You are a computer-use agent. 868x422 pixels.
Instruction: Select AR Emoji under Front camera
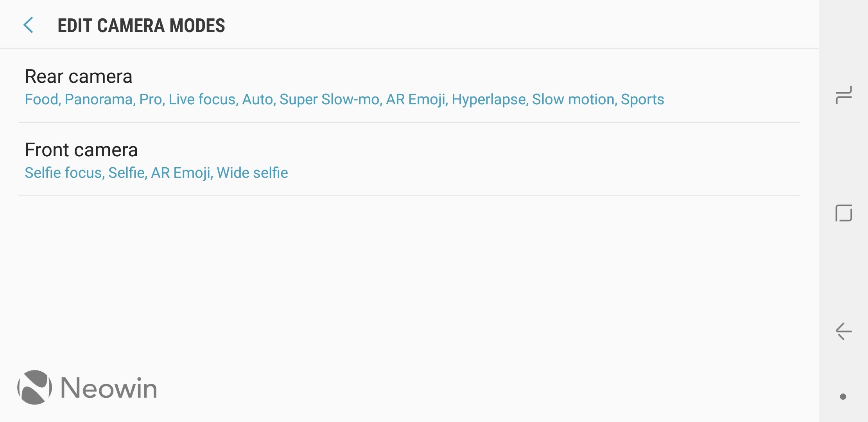pyautogui.click(x=181, y=173)
